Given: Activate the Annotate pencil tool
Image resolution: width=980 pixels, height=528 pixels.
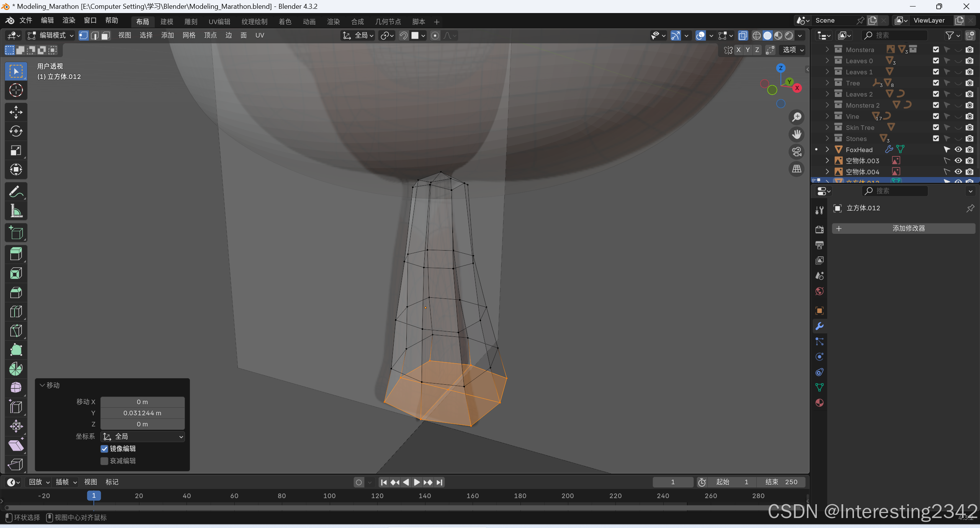Looking at the screenshot, I should [16, 191].
